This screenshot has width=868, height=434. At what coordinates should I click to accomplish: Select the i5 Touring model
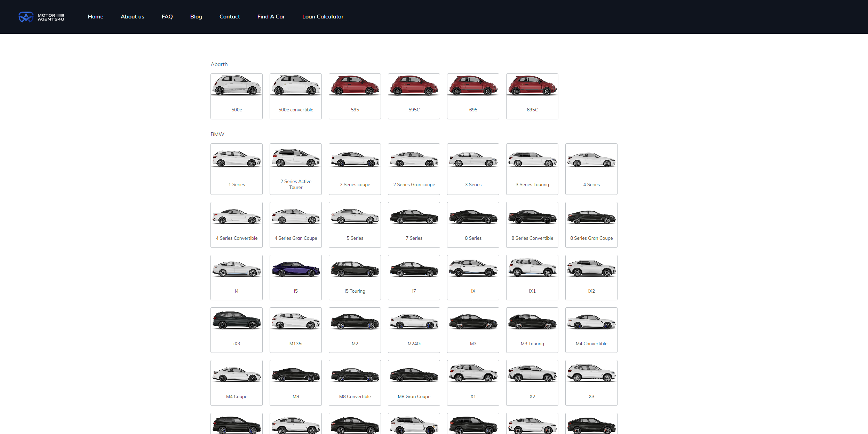355,277
